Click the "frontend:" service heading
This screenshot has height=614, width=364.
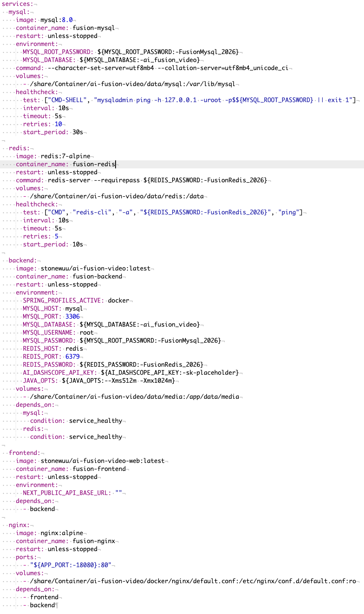24,453
